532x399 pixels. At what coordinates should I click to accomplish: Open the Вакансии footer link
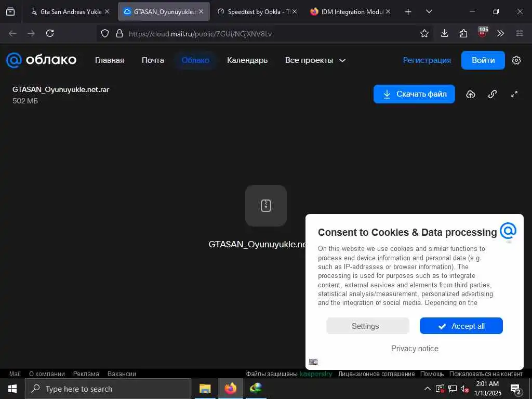(x=122, y=374)
